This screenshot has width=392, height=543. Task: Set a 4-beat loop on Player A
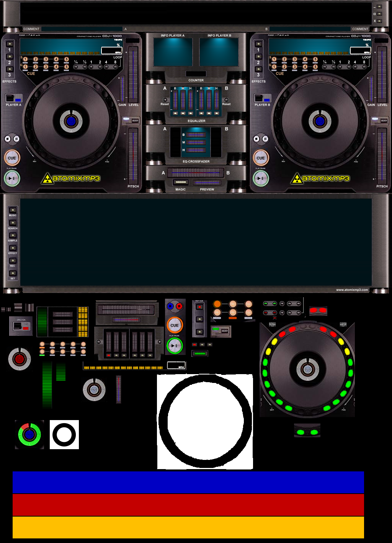pyautogui.click(x=106, y=67)
